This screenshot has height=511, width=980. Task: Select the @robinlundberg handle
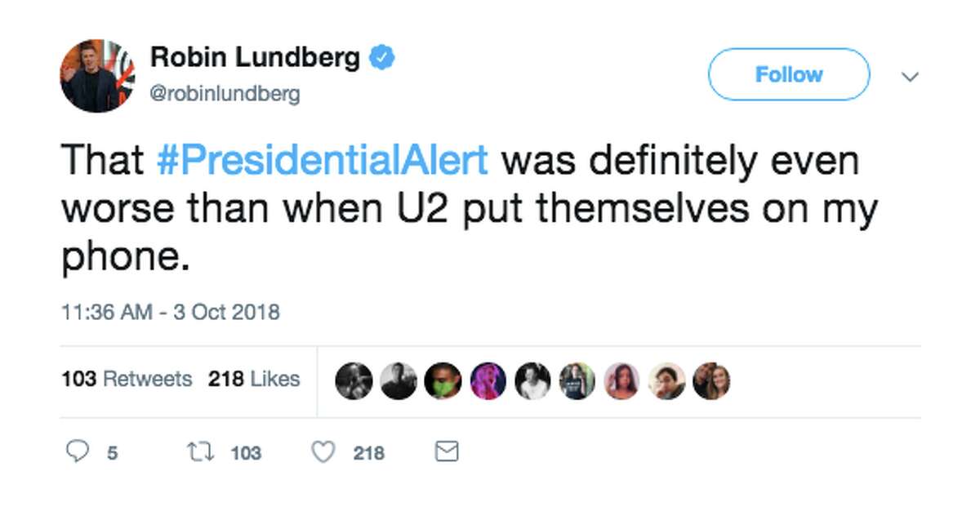point(224,94)
